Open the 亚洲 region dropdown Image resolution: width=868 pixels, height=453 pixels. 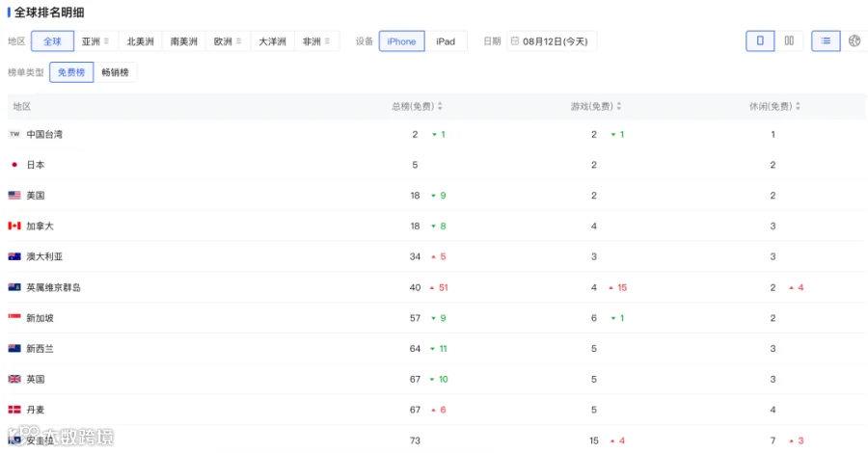(x=95, y=41)
